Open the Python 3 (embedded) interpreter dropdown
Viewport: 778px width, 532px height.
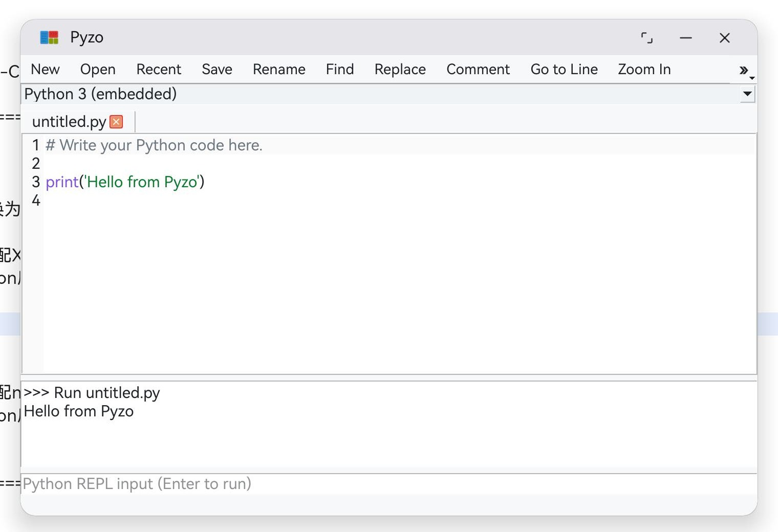coord(747,94)
